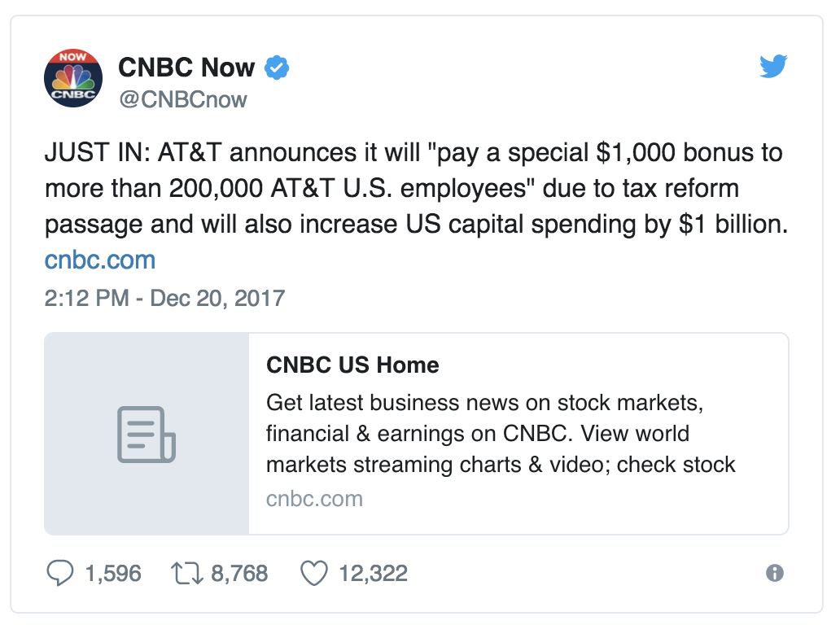Viewport: 840px width, 625px height.
Task: Click the 1,596 replies count
Action: [113, 574]
